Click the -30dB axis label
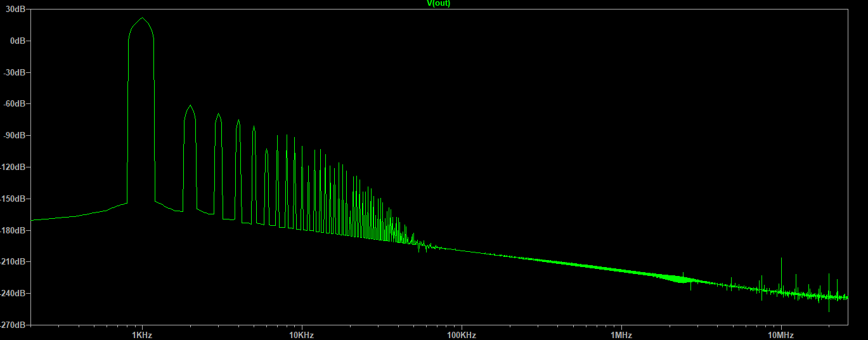This screenshot has height=340, width=868. 15,72
